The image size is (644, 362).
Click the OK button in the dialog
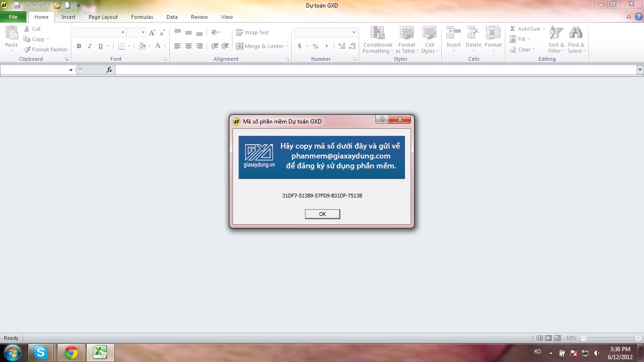click(322, 214)
